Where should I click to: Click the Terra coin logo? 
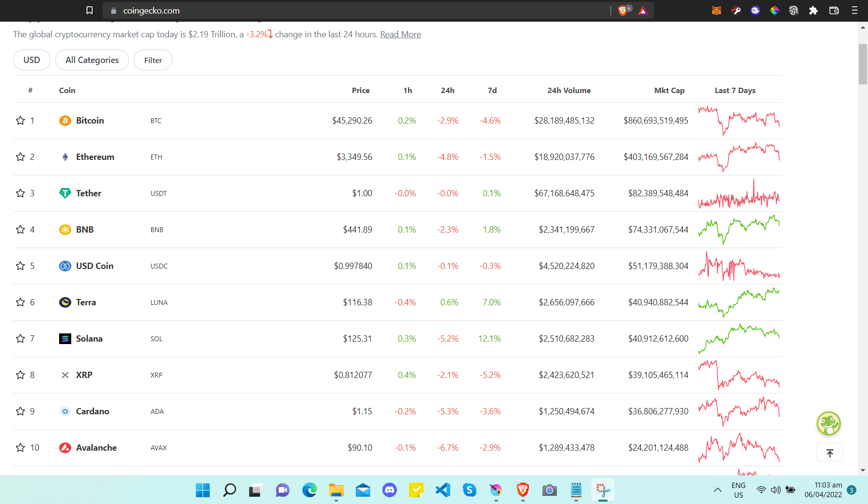[65, 302]
